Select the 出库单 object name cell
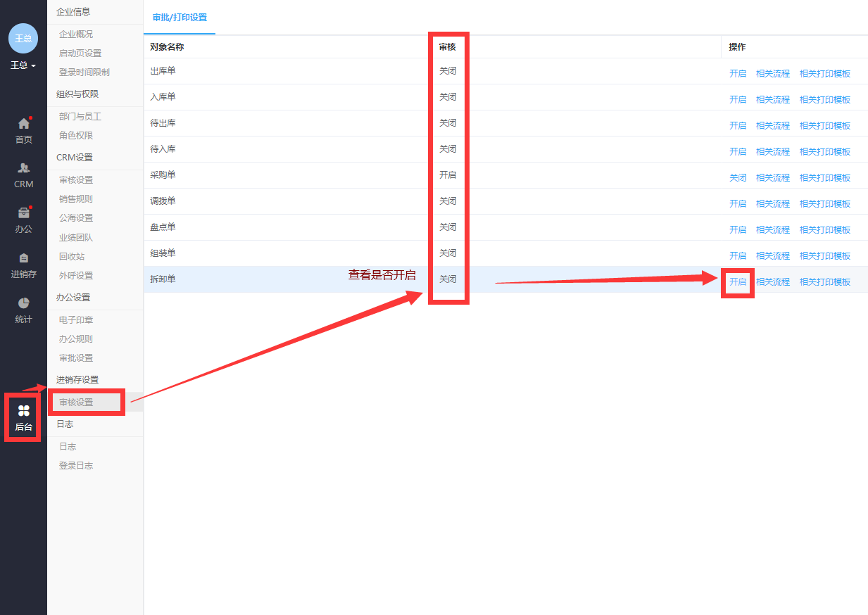 pos(163,70)
